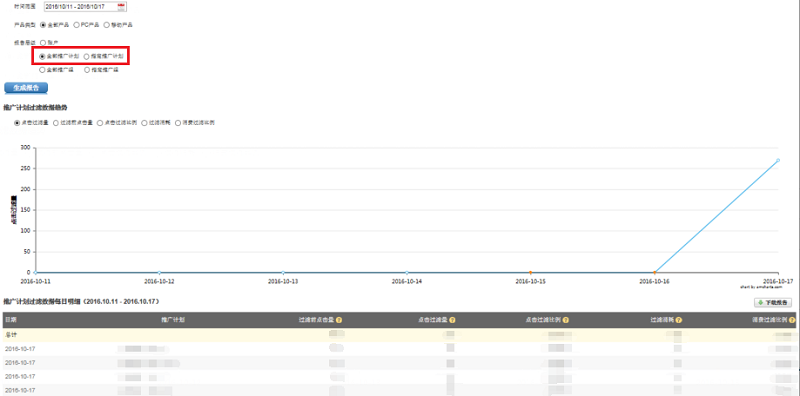Select 账户 report level radio
Screen dimensions: 800x396
click(x=43, y=42)
